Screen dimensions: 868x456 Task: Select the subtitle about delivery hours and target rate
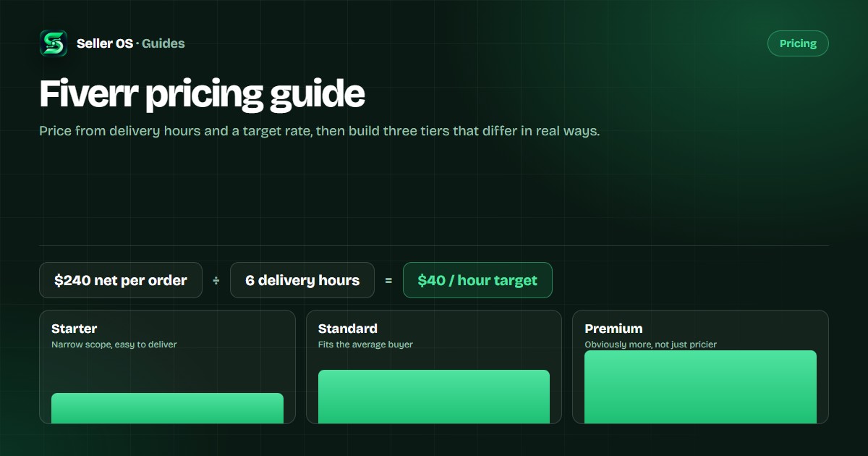tap(320, 132)
